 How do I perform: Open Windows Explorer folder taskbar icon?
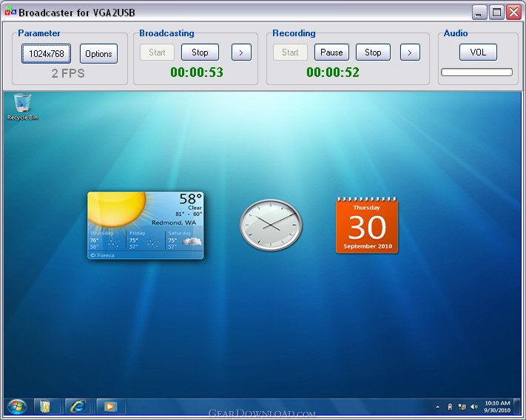click(x=45, y=407)
